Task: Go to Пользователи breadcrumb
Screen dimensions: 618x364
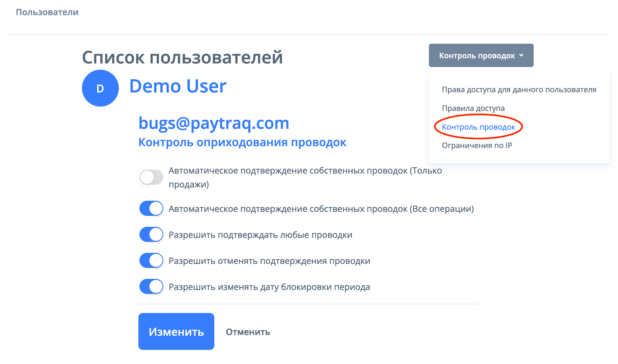Action: pos(47,12)
